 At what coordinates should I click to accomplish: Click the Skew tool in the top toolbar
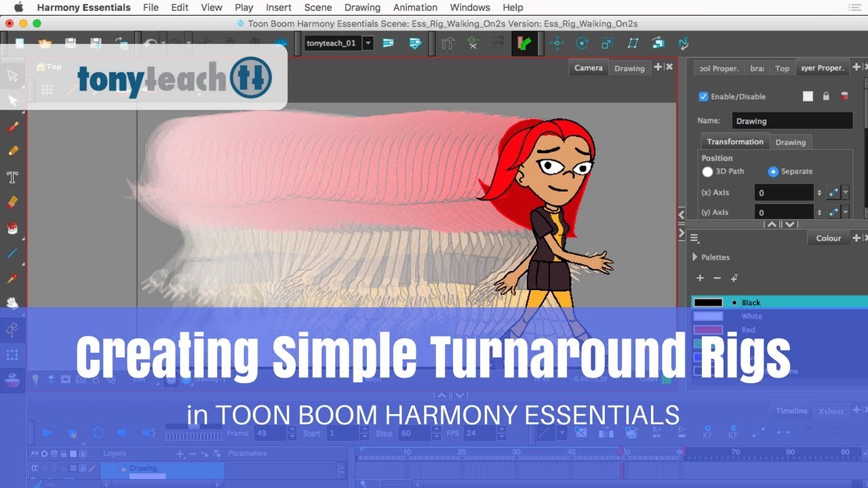633,43
